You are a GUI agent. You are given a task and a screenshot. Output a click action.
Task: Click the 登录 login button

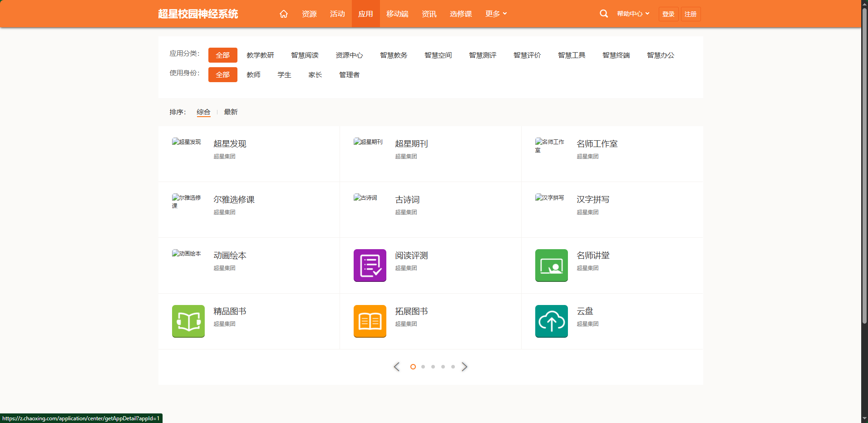click(x=668, y=14)
